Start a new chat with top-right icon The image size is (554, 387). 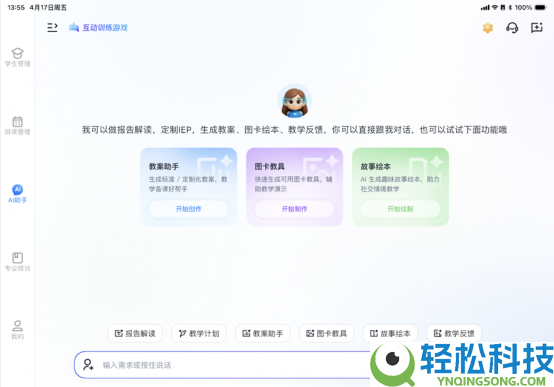[x=536, y=28]
